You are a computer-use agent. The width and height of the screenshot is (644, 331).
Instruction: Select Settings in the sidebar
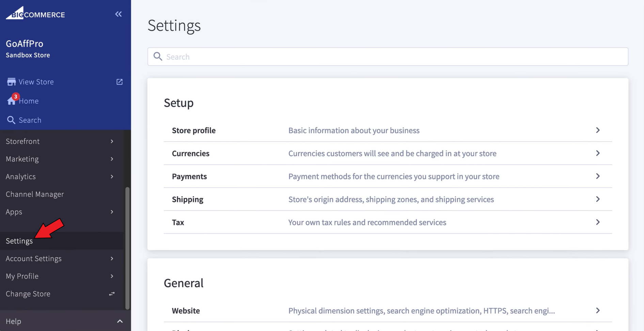point(19,241)
